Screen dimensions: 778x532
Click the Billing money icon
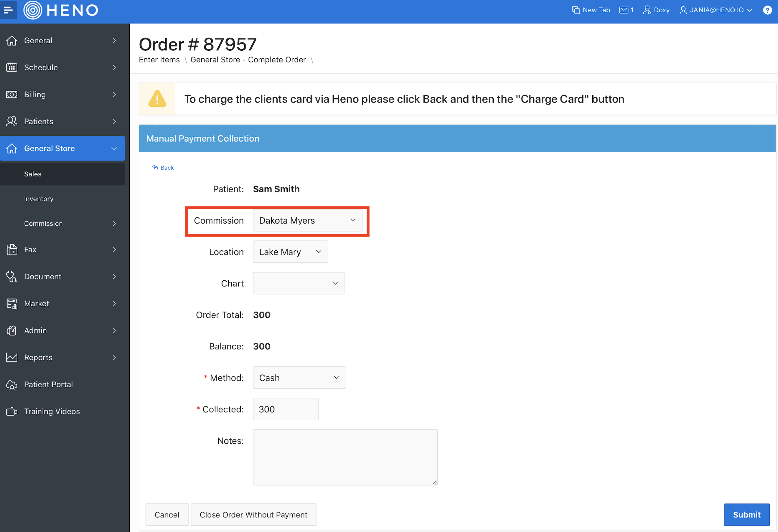pos(12,94)
